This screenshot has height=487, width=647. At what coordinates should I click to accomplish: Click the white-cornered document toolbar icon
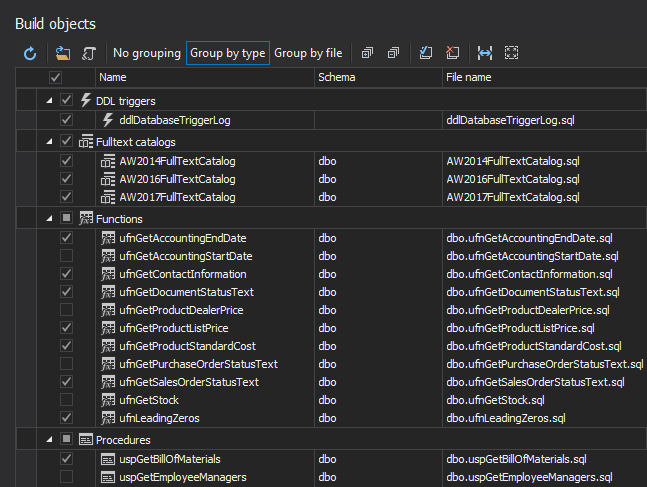coord(426,53)
